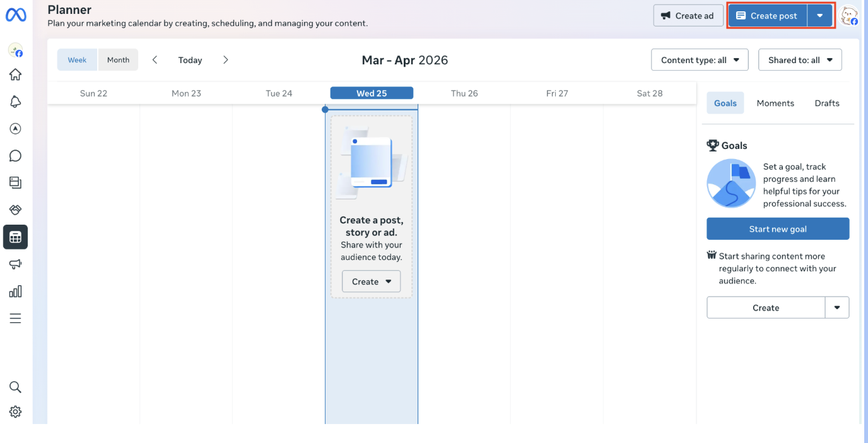
Task: Open the Shared to: all dropdown
Action: tap(800, 60)
